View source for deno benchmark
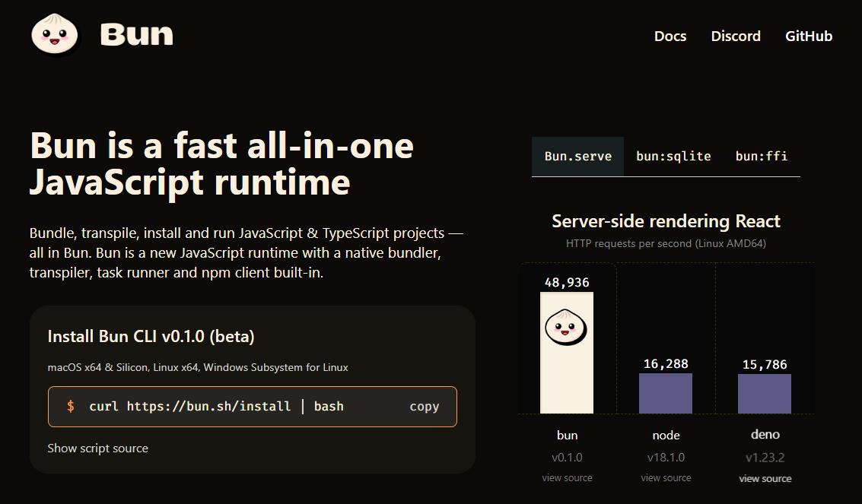The width and height of the screenshot is (862, 504). pyautogui.click(x=765, y=479)
